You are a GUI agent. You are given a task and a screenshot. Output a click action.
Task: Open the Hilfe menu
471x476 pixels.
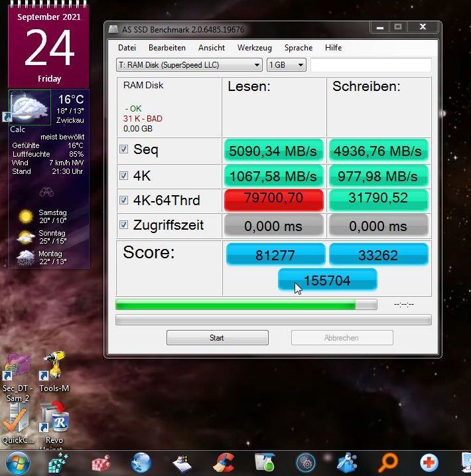point(333,48)
